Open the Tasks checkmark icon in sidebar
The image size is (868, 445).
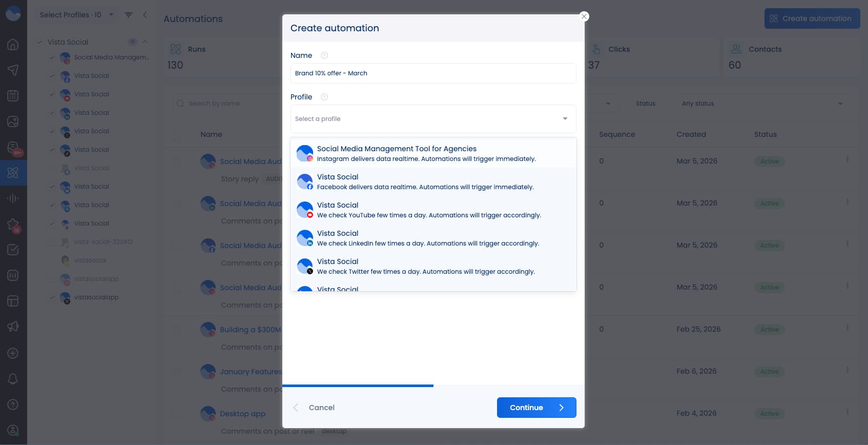pyautogui.click(x=13, y=250)
